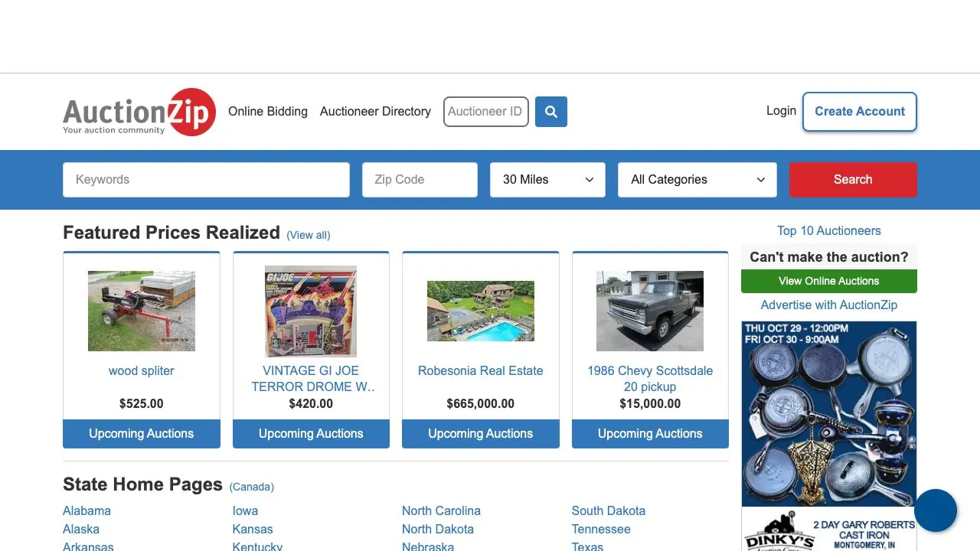Viewport: 980px width, 551px height.
Task: Open the Alaska state page
Action: (x=81, y=529)
